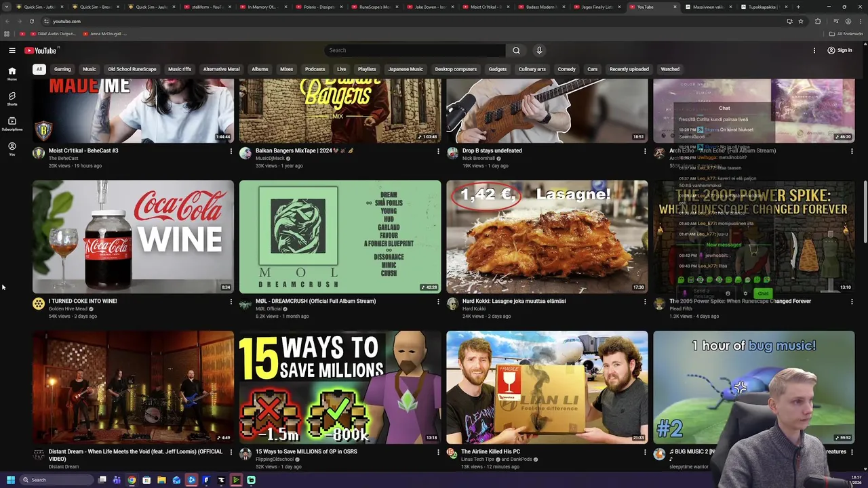Viewport: 868px width, 488px height.
Task: Open options menu for Coke Into Wine video
Action: (231, 302)
